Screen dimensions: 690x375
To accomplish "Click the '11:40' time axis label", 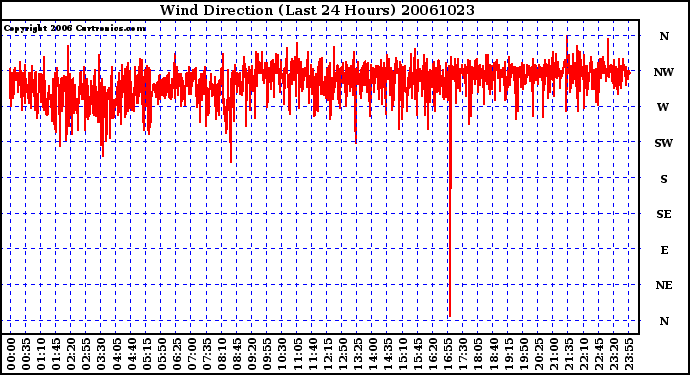I will [x=312, y=354].
